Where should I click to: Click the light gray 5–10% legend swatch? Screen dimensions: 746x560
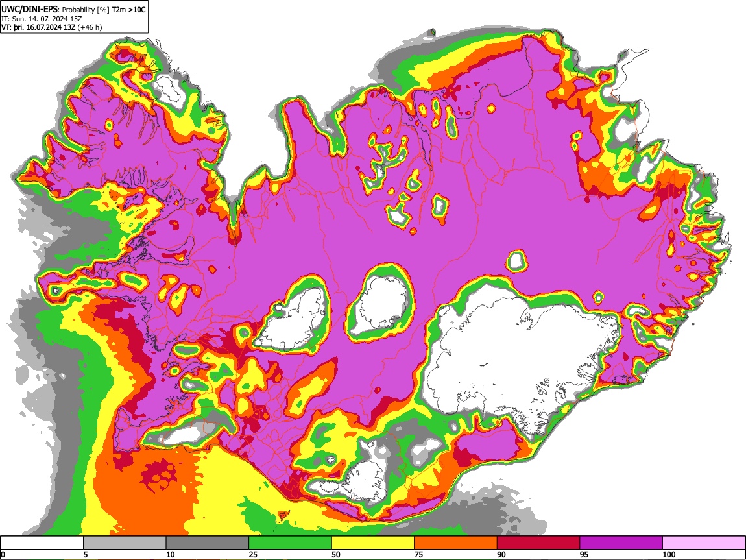(x=125, y=543)
